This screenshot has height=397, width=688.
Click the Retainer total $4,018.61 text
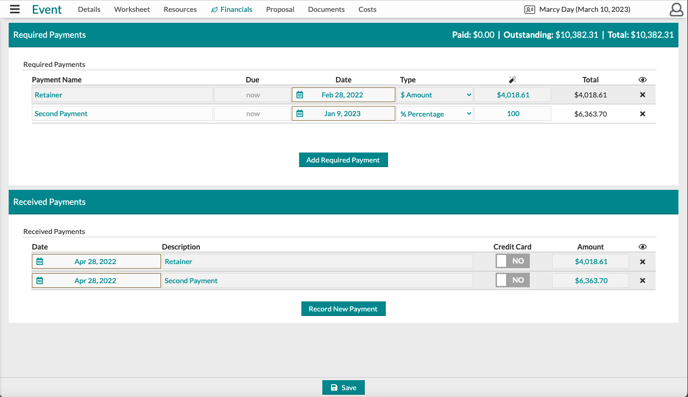click(591, 95)
